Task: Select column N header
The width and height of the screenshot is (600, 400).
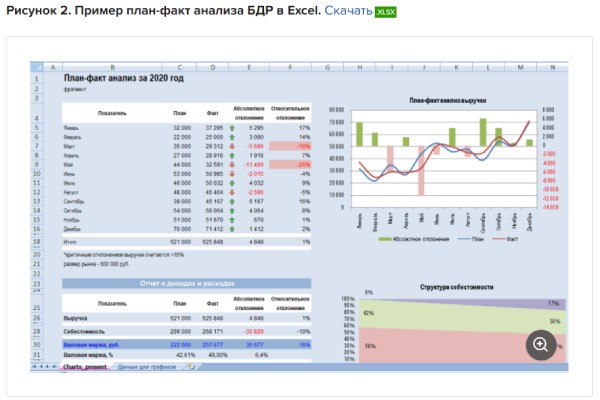Action: pos(553,67)
